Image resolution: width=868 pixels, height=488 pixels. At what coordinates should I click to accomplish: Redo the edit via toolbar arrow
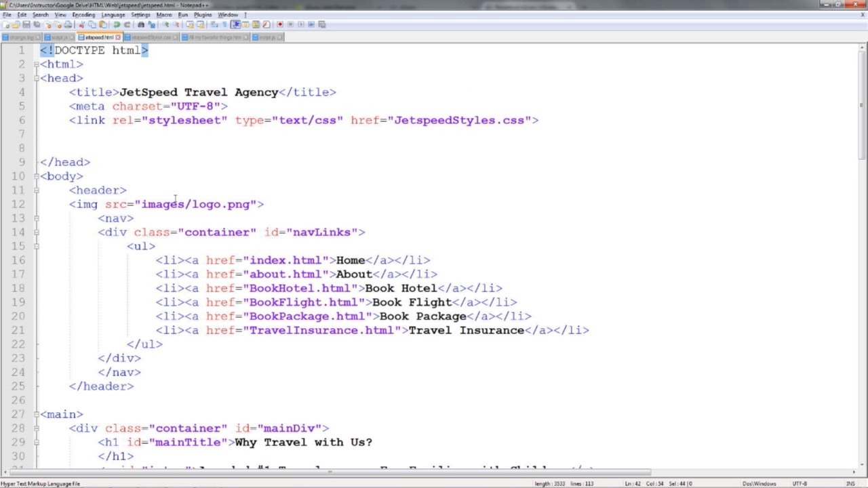127,24
